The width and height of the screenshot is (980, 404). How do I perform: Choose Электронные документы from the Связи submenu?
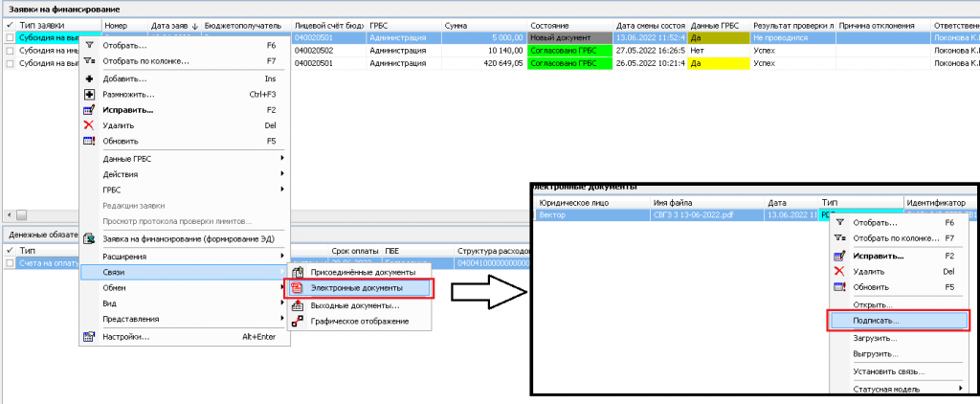point(356,287)
